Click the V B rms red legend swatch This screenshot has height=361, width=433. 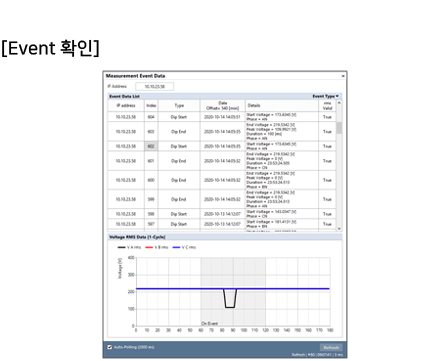tap(149, 247)
